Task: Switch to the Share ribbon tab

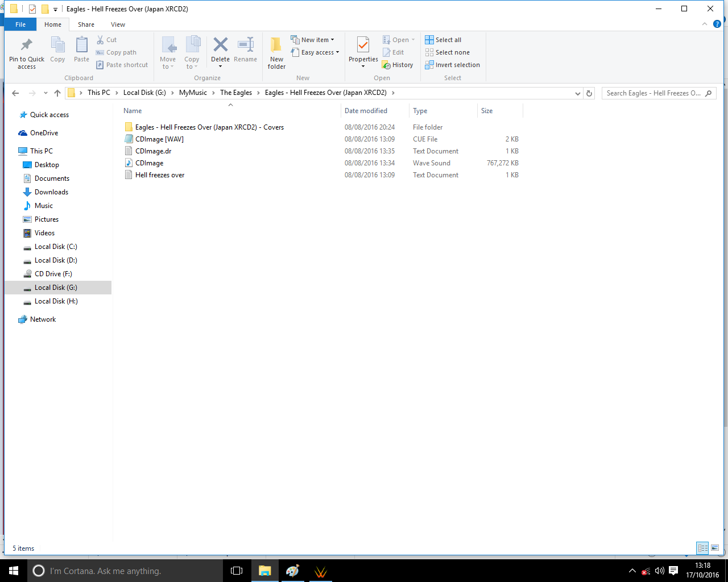Action: [86, 24]
